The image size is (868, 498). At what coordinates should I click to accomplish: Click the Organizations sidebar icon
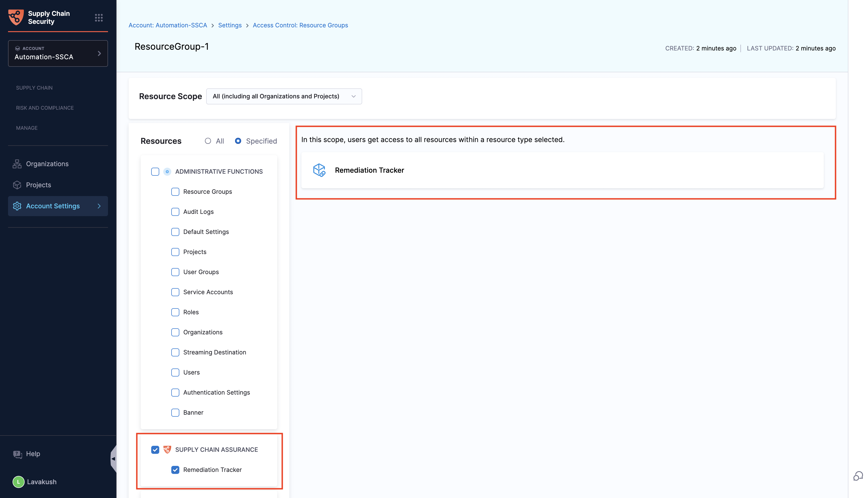point(17,164)
